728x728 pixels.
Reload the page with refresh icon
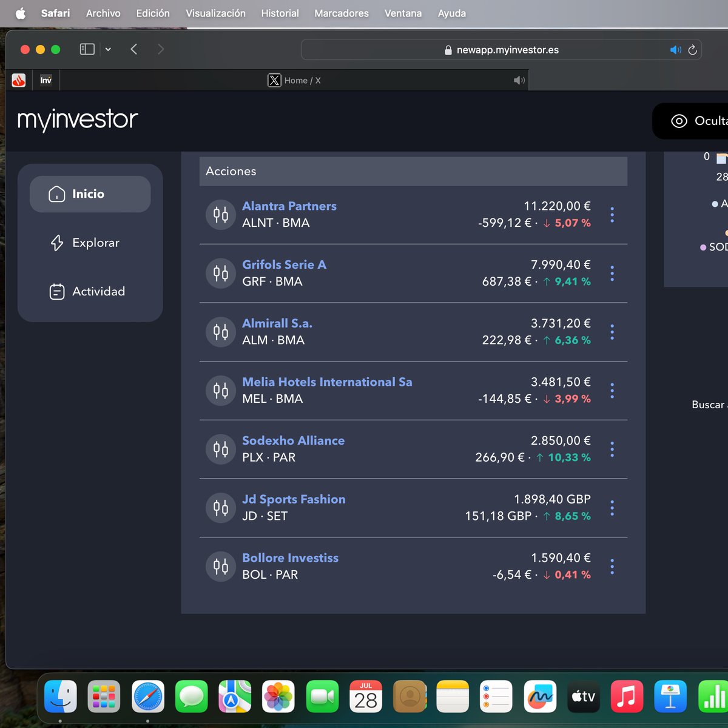click(x=692, y=50)
